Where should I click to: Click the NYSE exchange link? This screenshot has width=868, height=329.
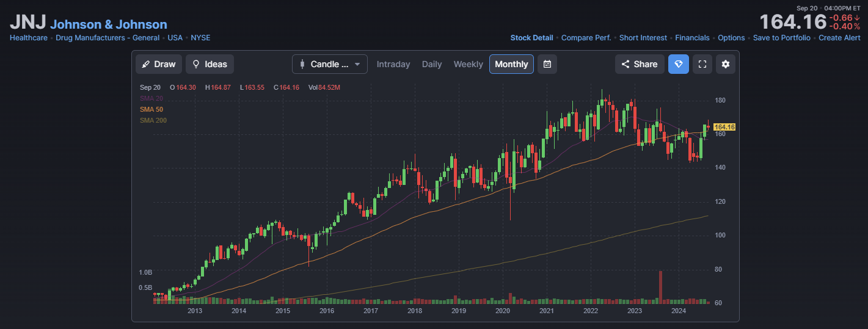click(x=200, y=38)
